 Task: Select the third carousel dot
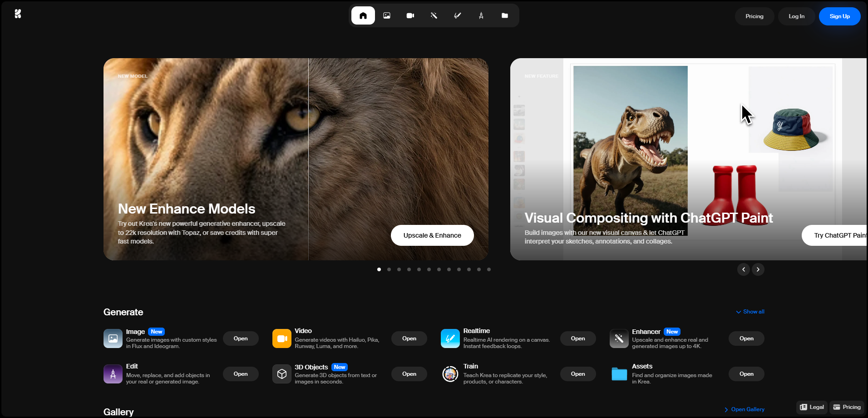(399, 269)
